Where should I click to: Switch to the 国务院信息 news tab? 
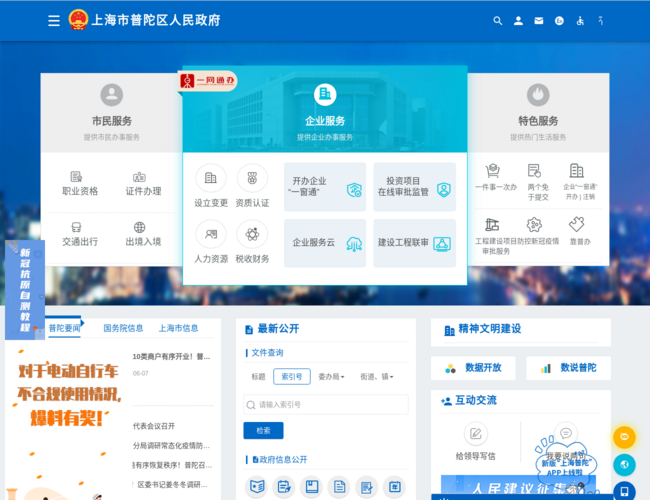(123, 328)
